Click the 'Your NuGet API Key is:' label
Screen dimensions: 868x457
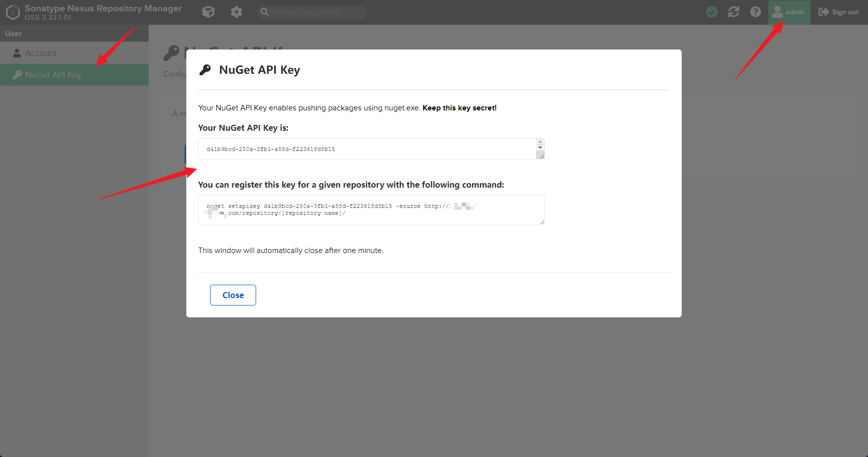point(243,128)
